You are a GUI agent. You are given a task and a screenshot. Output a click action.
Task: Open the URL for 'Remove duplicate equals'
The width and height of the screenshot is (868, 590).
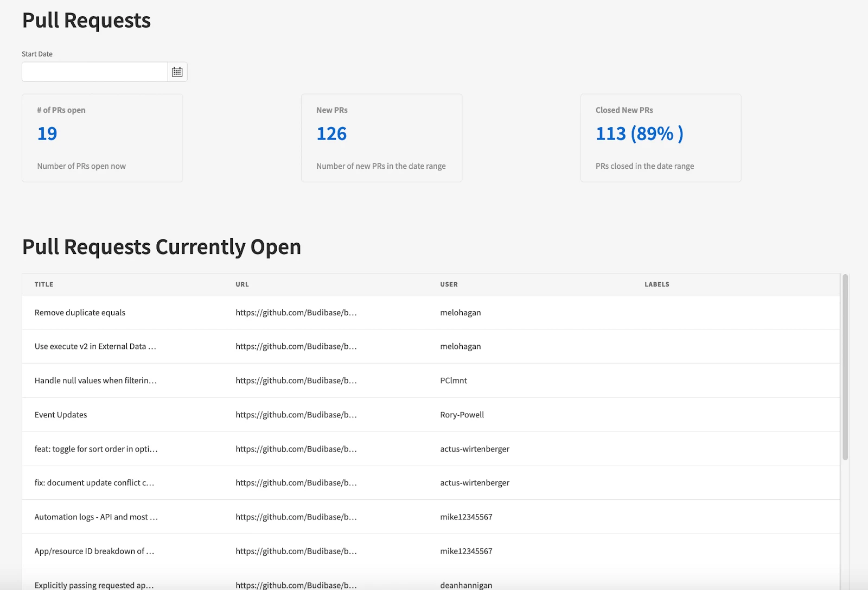click(x=296, y=313)
